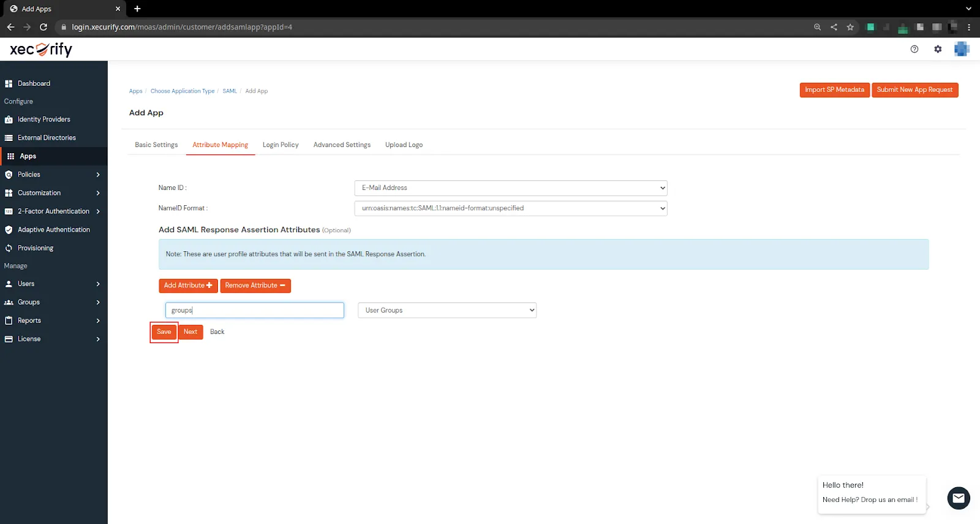Click the Next button
Viewport: 980px width, 524px height.
pyautogui.click(x=190, y=332)
